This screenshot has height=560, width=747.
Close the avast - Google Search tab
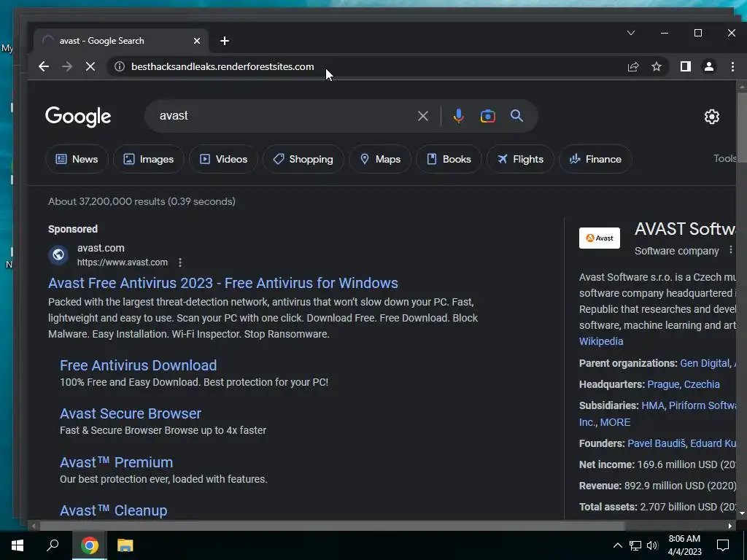(x=197, y=41)
